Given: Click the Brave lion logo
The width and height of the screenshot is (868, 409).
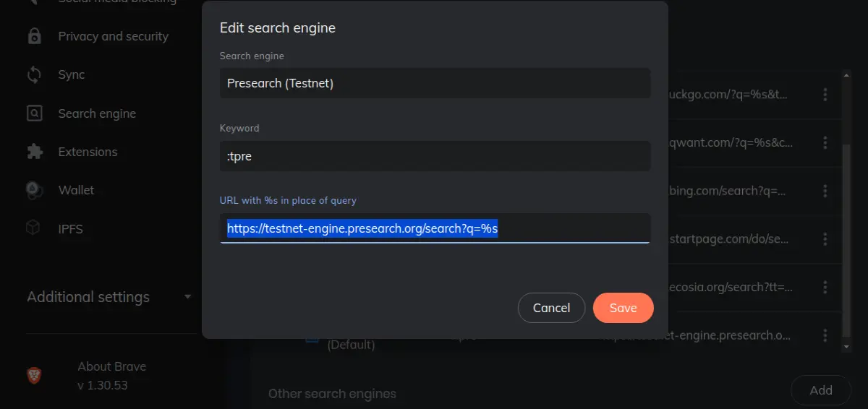Looking at the screenshot, I should point(34,376).
